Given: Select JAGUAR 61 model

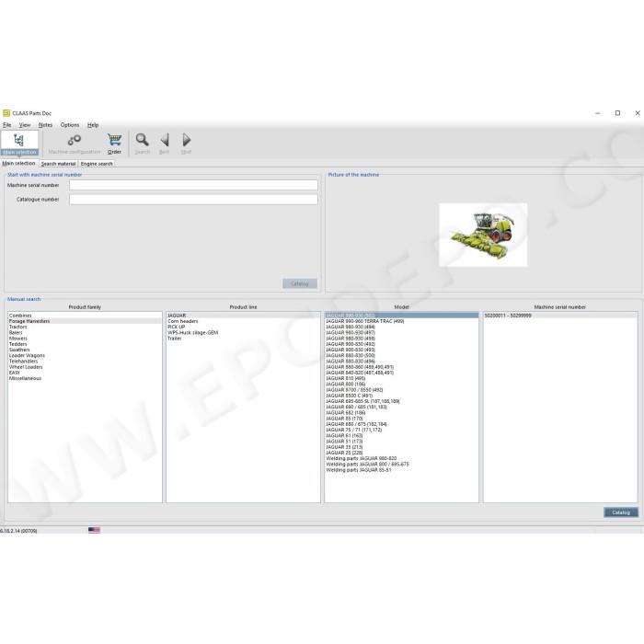Looking at the screenshot, I should 402,436.
